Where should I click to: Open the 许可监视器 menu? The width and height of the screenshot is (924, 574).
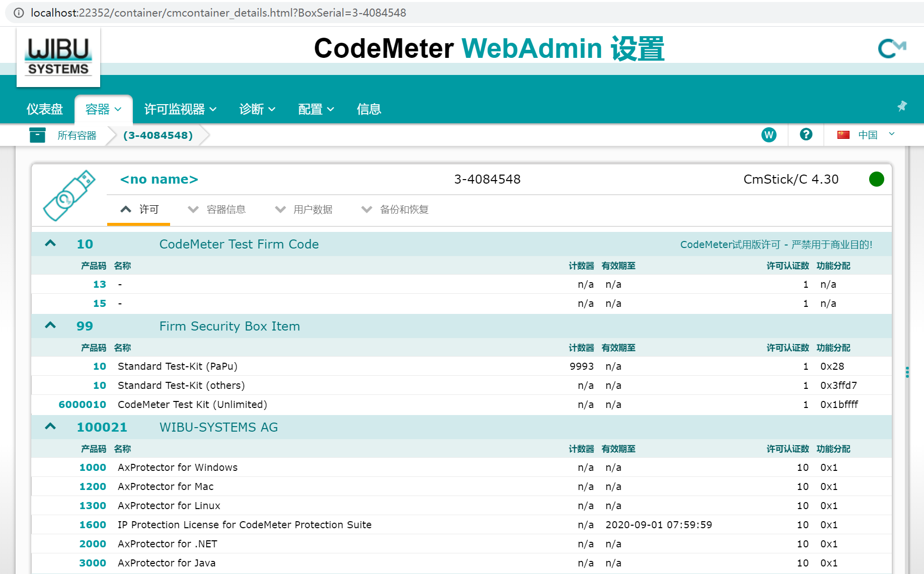click(x=180, y=109)
